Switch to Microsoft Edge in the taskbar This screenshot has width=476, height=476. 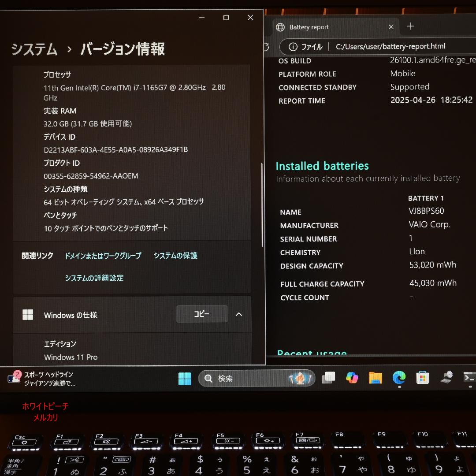pyautogui.click(x=399, y=377)
